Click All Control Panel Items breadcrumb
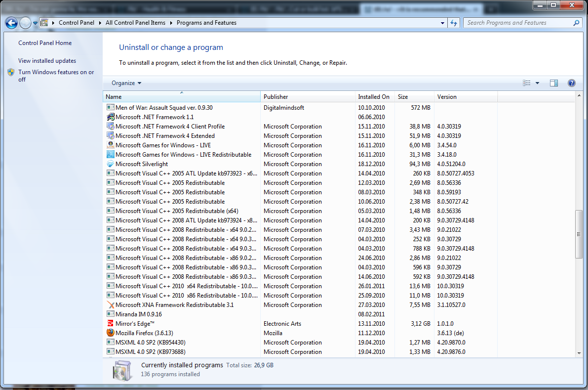The width and height of the screenshot is (588, 390). (x=135, y=23)
